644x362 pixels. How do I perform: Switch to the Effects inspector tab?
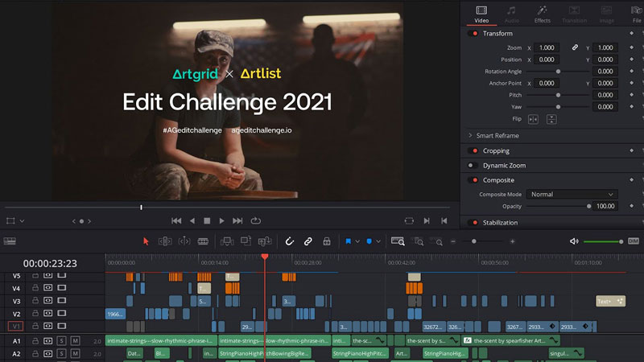[542, 14]
